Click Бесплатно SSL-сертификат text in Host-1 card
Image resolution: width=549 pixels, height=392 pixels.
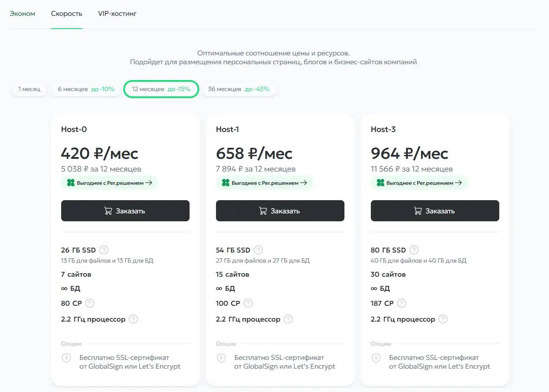[x=279, y=358]
